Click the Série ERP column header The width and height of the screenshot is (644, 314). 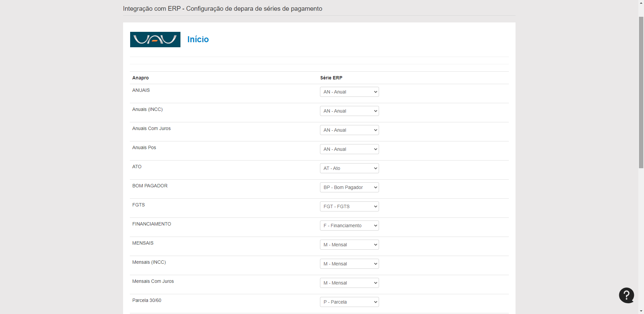point(331,78)
